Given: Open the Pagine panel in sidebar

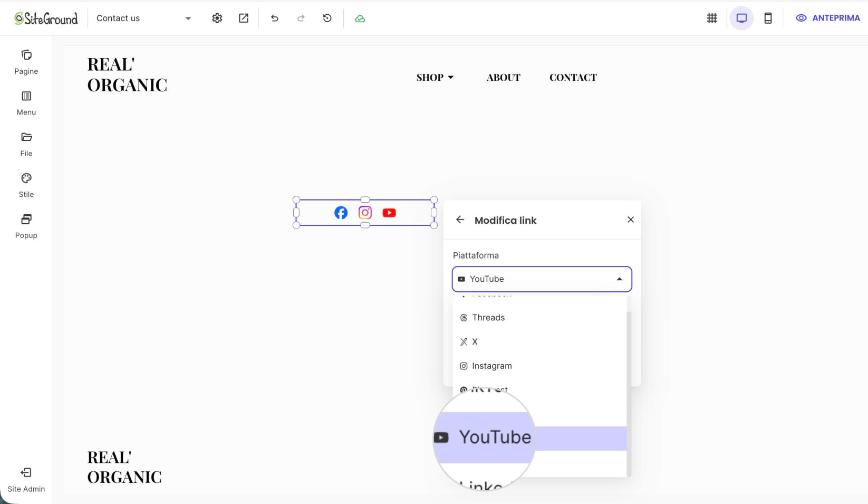Looking at the screenshot, I should tap(26, 62).
